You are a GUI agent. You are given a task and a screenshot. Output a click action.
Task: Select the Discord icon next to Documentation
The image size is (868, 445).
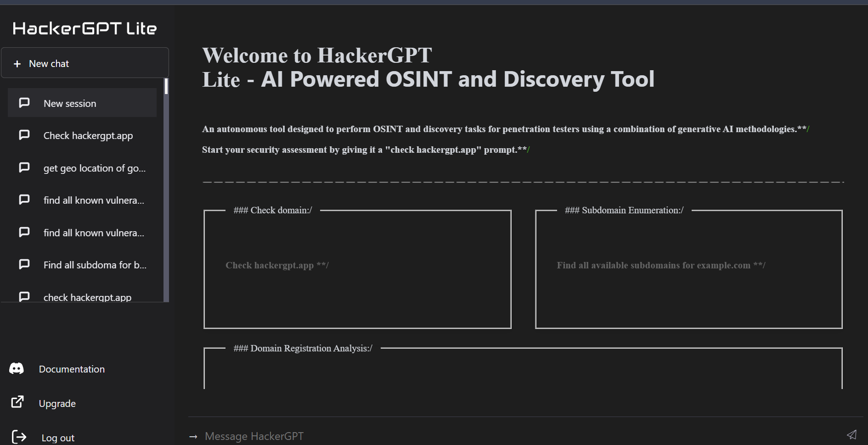point(16,368)
